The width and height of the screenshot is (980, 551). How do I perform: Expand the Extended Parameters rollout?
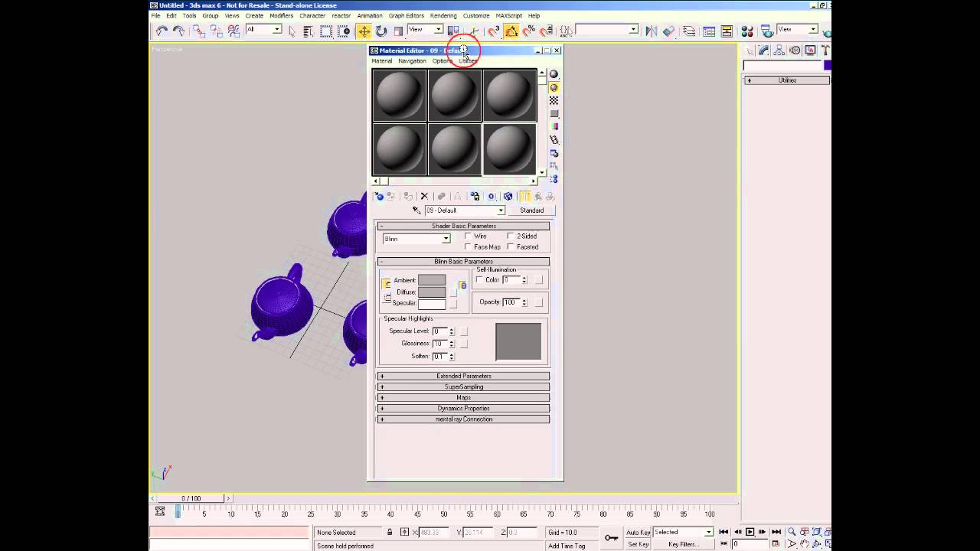click(x=464, y=377)
